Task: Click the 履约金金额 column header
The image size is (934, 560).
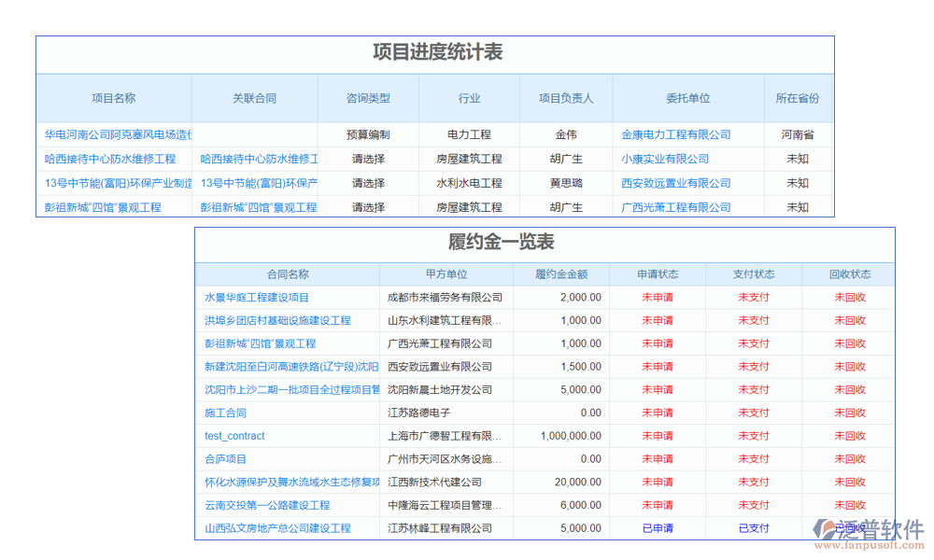Action: pyautogui.click(x=560, y=273)
